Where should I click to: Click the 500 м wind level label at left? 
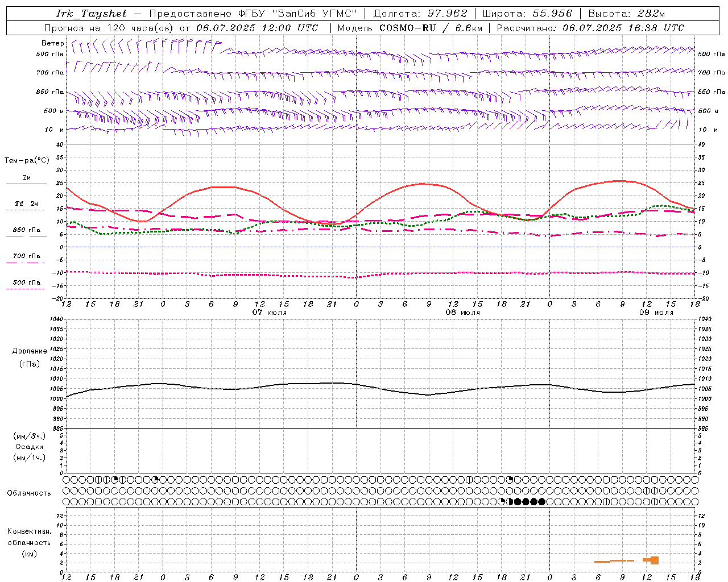click(x=54, y=111)
